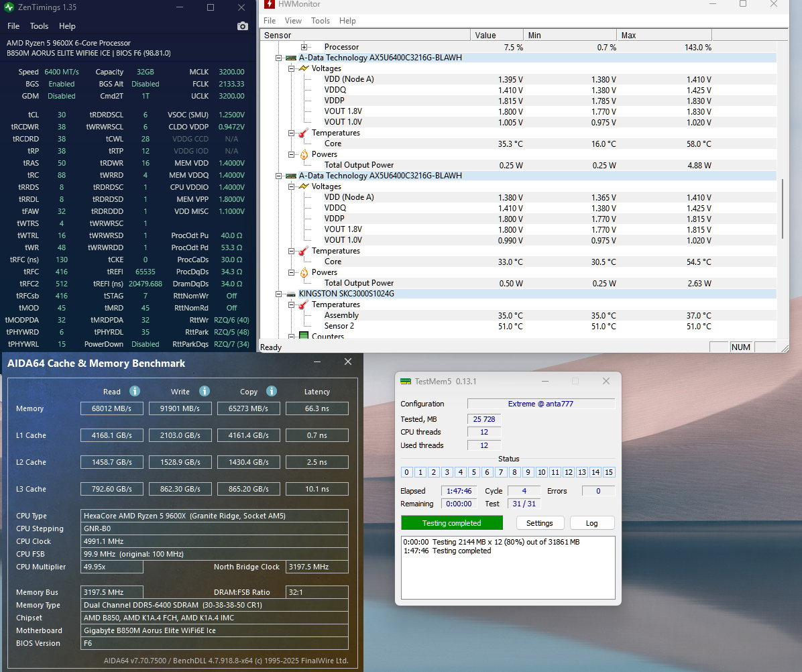Click Temperatures thermometer icon under first A-Data module

coord(303,133)
